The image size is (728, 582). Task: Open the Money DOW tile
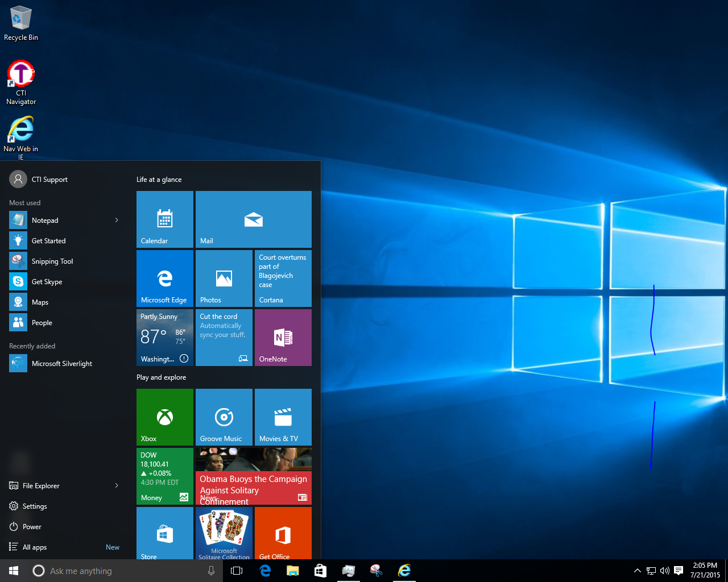pos(165,476)
